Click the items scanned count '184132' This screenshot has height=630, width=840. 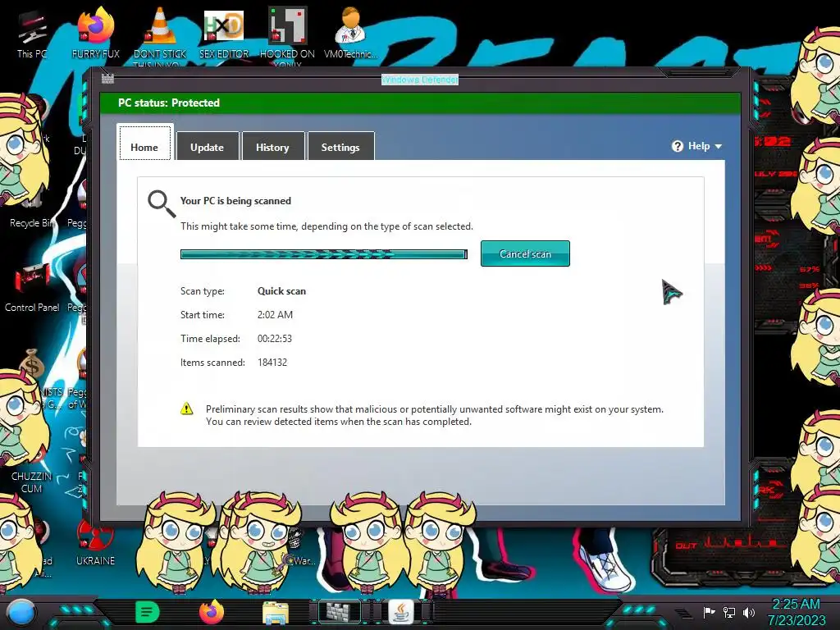coord(272,362)
